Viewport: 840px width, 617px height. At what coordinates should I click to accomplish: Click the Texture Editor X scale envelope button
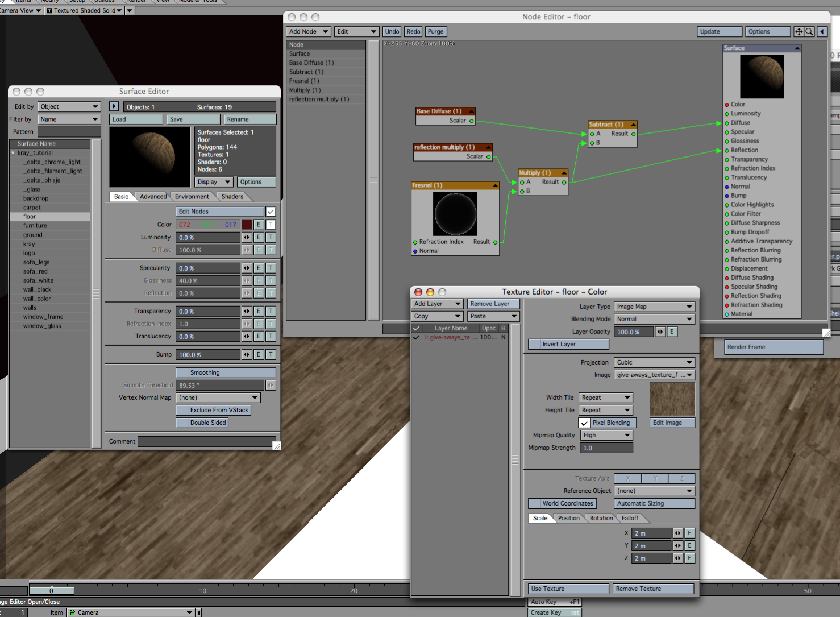(x=689, y=533)
